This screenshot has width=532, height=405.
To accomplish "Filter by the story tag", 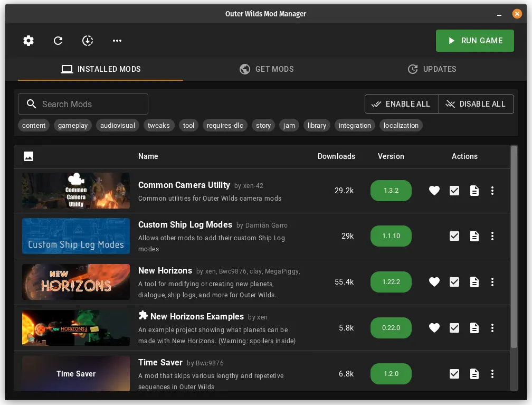I will click(263, 125).
